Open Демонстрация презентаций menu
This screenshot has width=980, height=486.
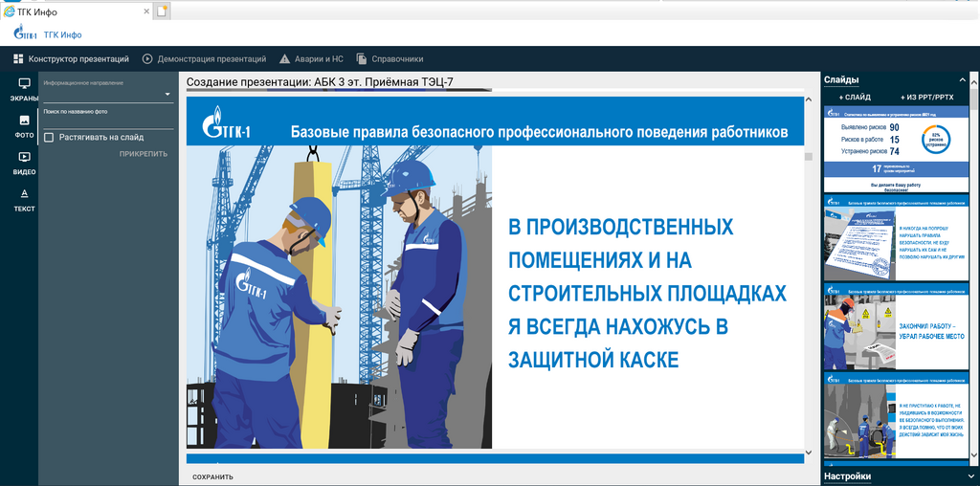coord(205,58)
